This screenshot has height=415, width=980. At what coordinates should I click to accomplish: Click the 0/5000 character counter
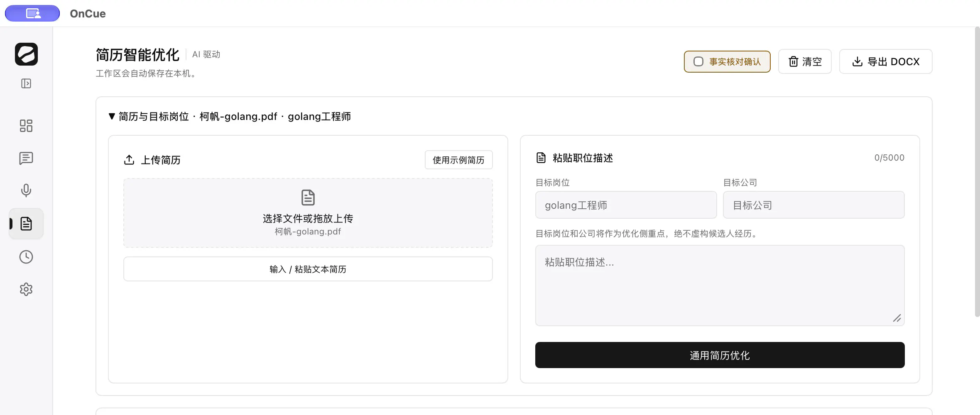coord(889,158)
